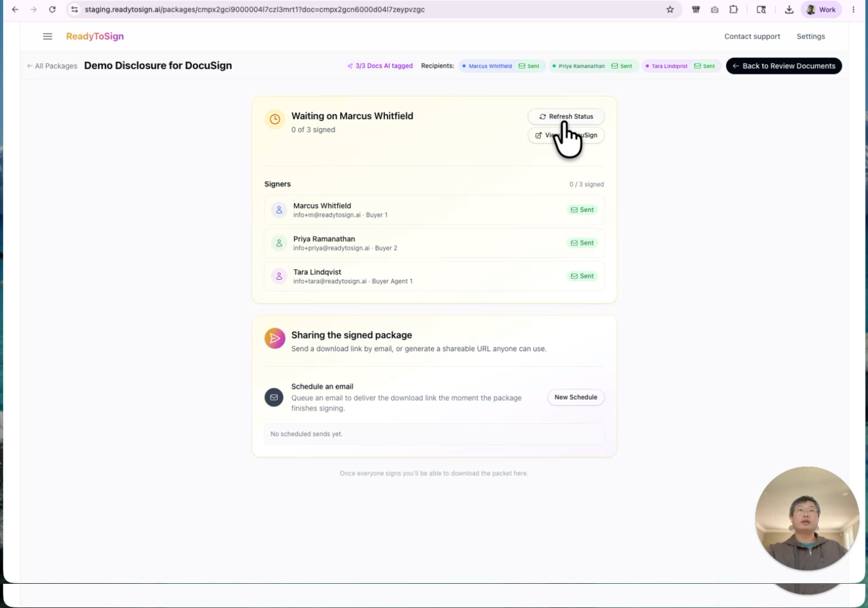
Task: Click Sent badge in Priya Ramanathan row
Action: [582, 243]
